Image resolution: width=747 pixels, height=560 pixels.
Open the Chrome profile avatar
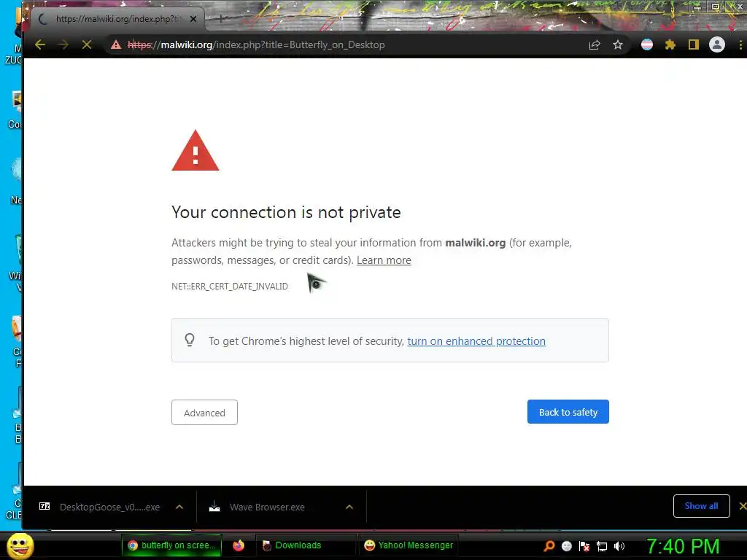pos(717,44)
